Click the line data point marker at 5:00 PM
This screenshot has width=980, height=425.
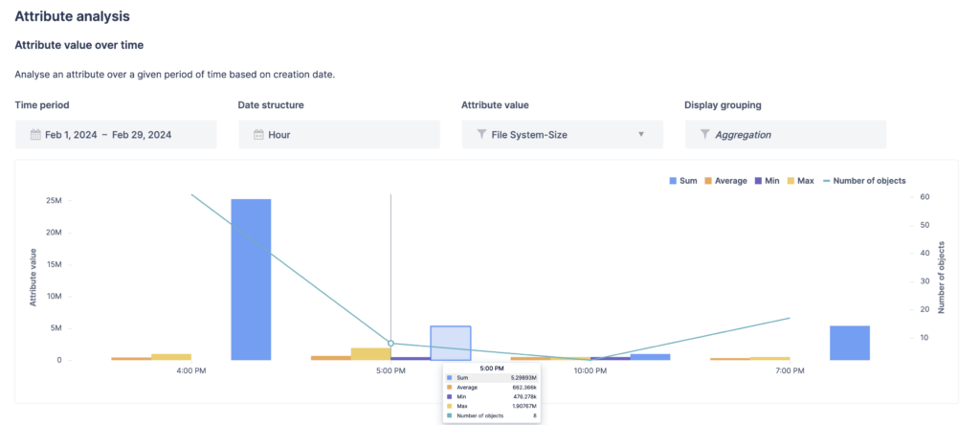[390, 343]
